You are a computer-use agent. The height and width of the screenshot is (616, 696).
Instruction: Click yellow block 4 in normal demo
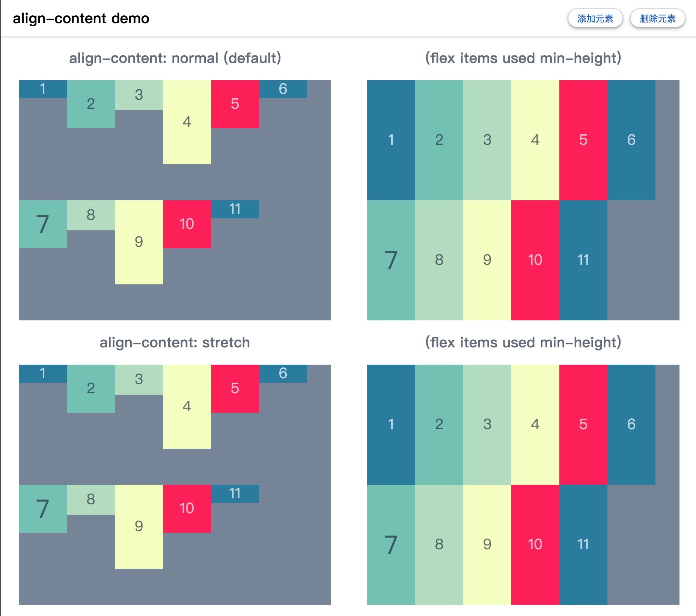point(187,122)
